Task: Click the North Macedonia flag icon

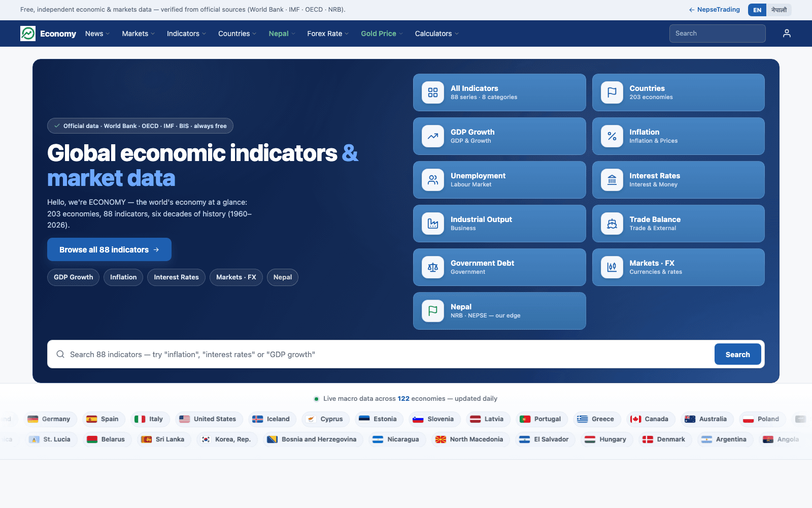Action: pyautogui.click(x=441, y=439)
